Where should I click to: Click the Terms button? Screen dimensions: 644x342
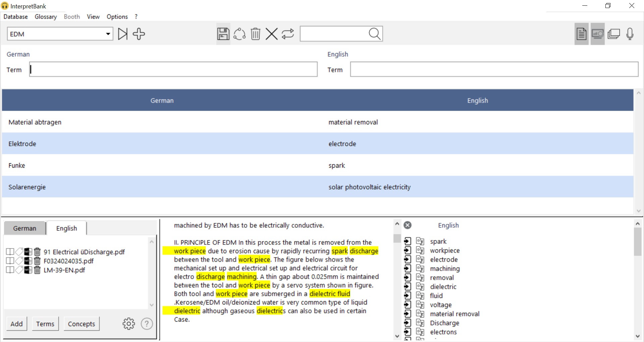[45, 324]
